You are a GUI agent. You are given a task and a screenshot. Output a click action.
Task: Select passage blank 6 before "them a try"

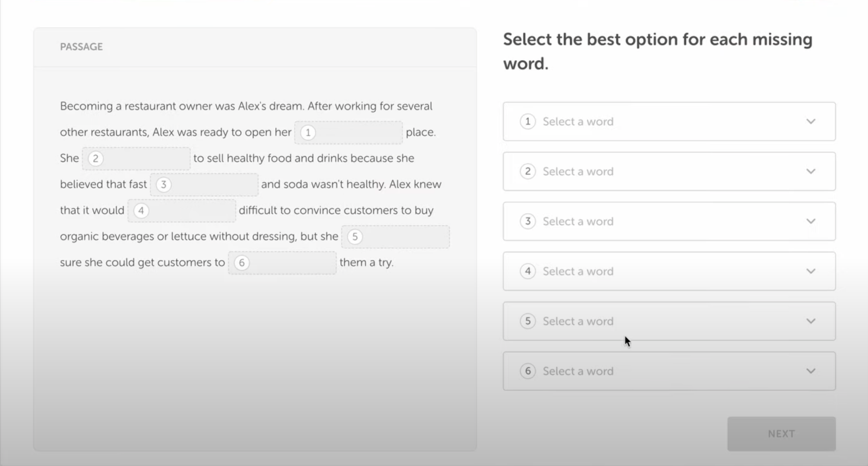click(x=282, y=263)
